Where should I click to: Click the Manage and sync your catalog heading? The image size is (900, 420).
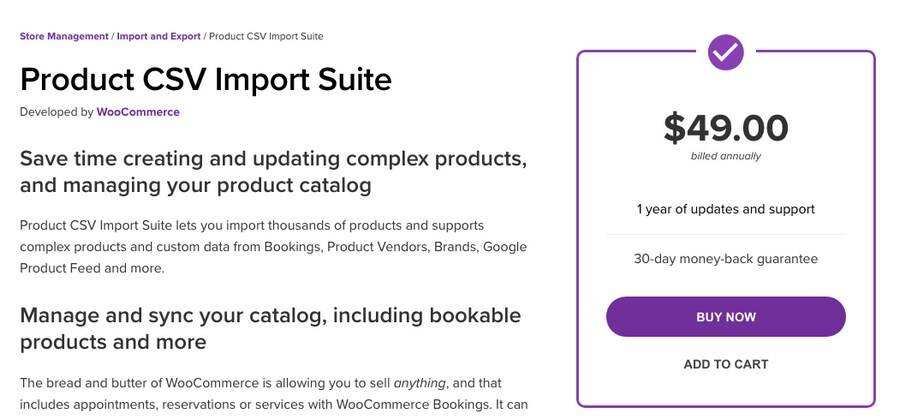(x=270, y=328)
